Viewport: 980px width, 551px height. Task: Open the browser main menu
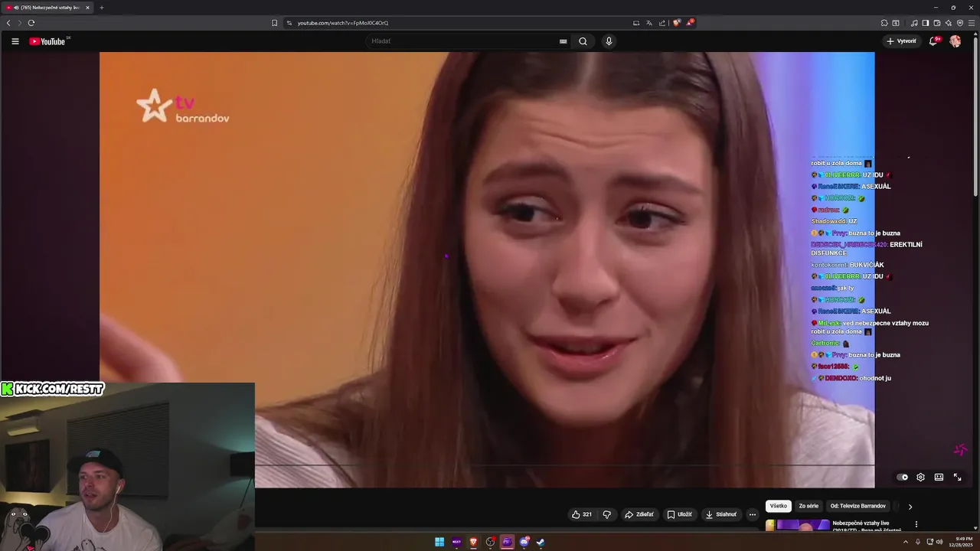tap(972, 23)
